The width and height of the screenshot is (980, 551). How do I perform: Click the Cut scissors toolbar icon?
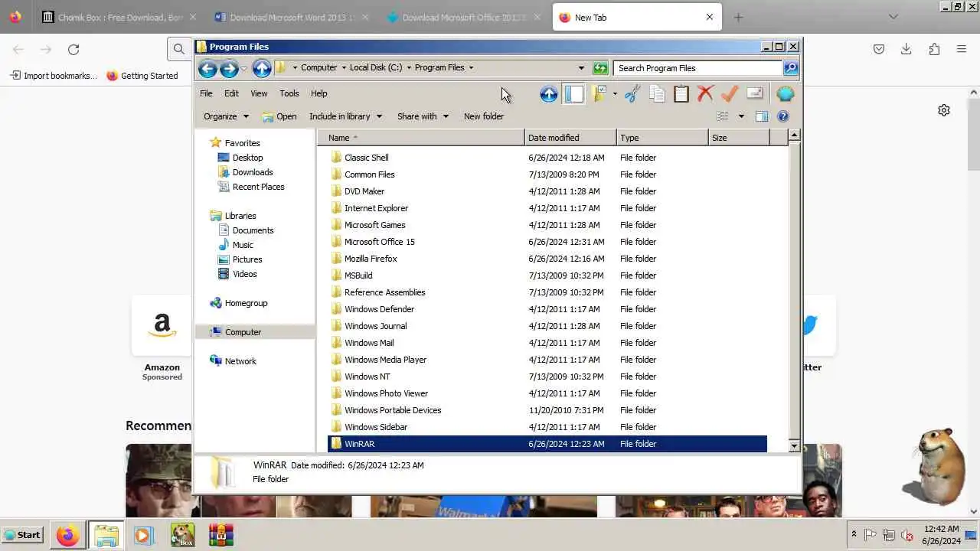pyautogui.click(x=632, y=93)
